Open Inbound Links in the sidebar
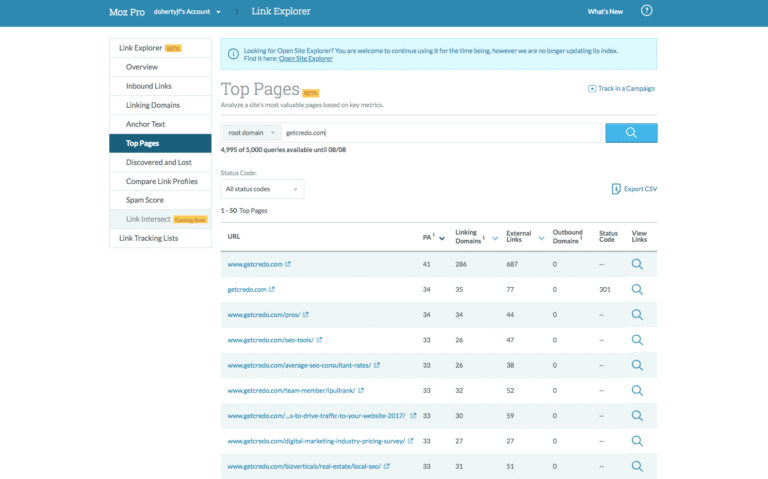Image resolution: width=768 pixels, height=479 pixels. click(160, 86)
